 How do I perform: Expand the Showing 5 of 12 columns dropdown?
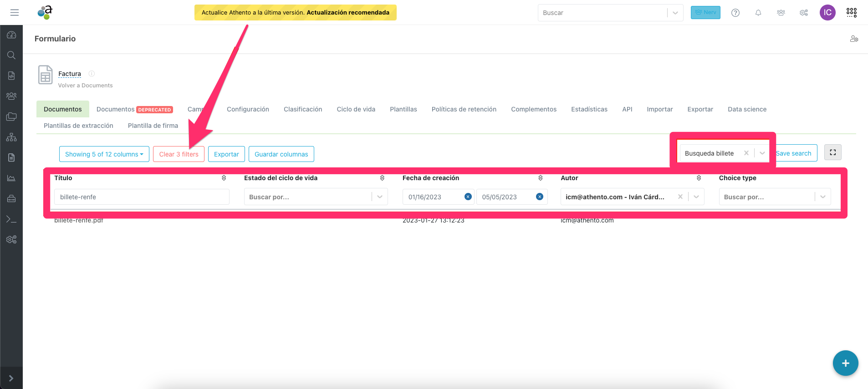104,154
